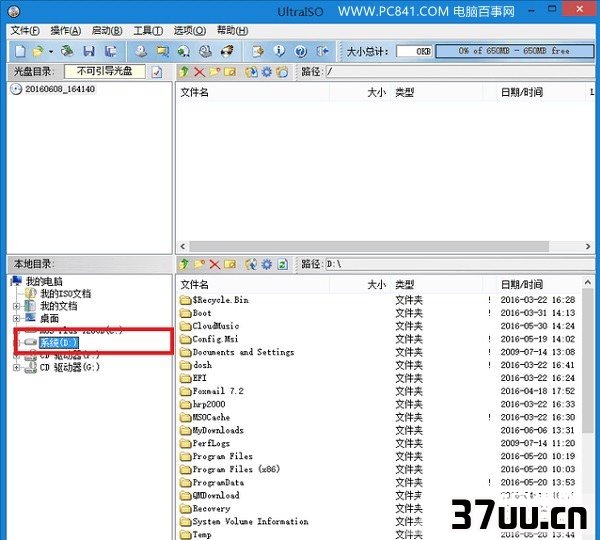Click gear Properties icon in disc pane toolbar
600x540 pixels.
tap(266, 72)
